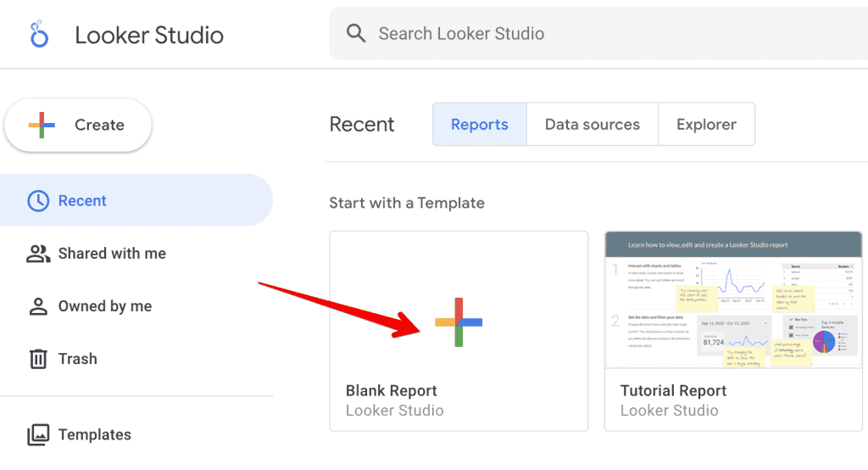Click the Owned by me person icon
Image resolution: width=868 pixels, height=470 pixels.
point(38,306)
